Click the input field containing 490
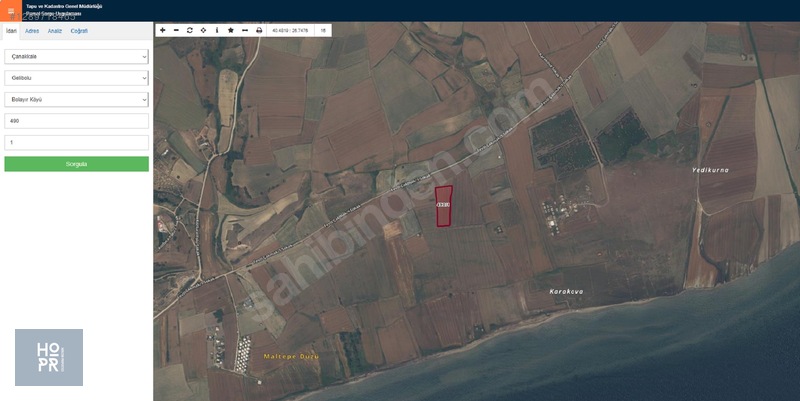The width and height of the screenshot is (800, 401). pos(77,121)
